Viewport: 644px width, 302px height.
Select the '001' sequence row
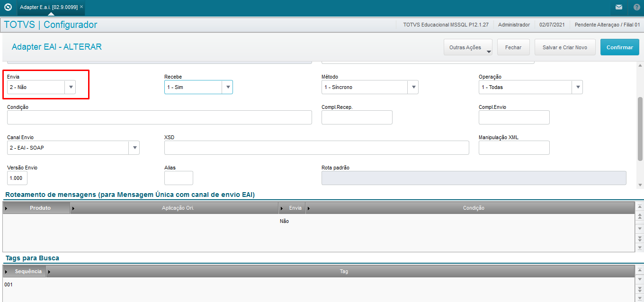(9, 284)
